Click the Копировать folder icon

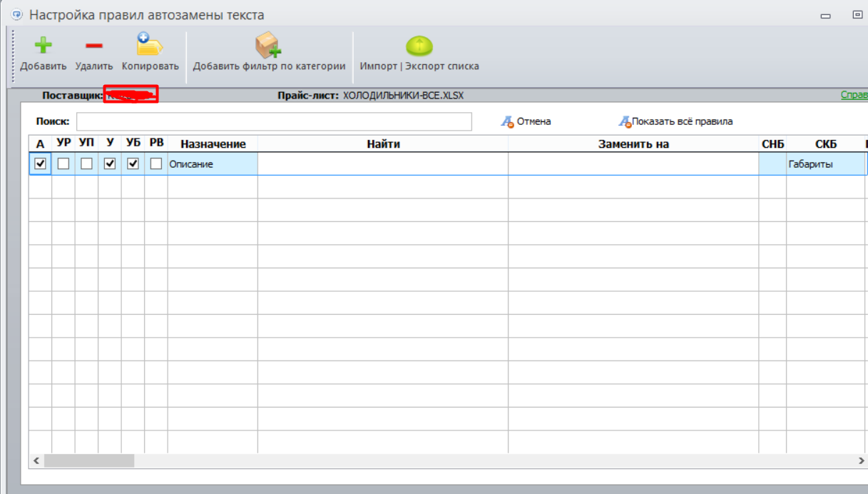[x=150, y=45]
